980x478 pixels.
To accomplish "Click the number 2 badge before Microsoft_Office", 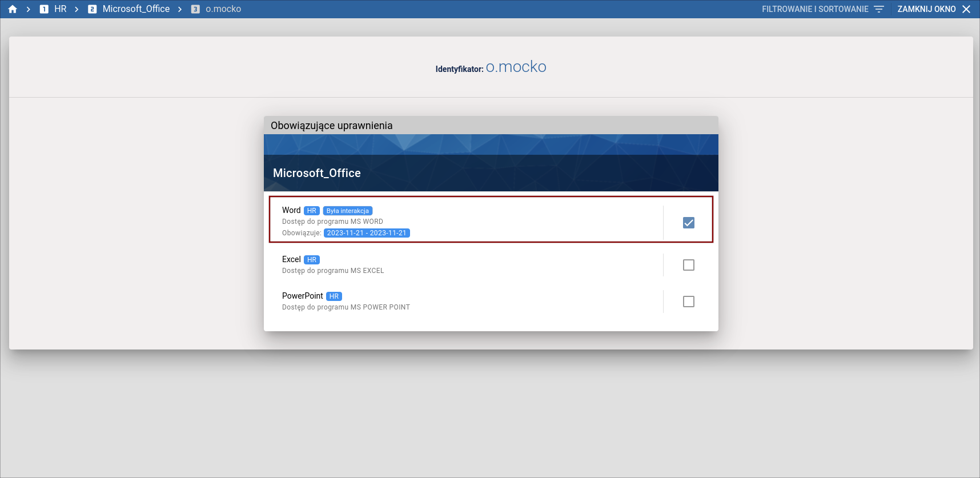I will pyautogui.click(x=92, y=9).
